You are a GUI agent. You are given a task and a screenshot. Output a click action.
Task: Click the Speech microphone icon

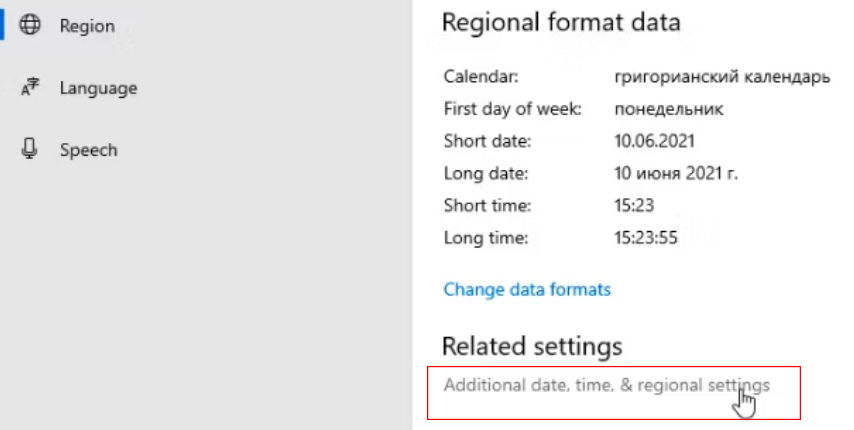pyautogui.click(x=30, y=150)
